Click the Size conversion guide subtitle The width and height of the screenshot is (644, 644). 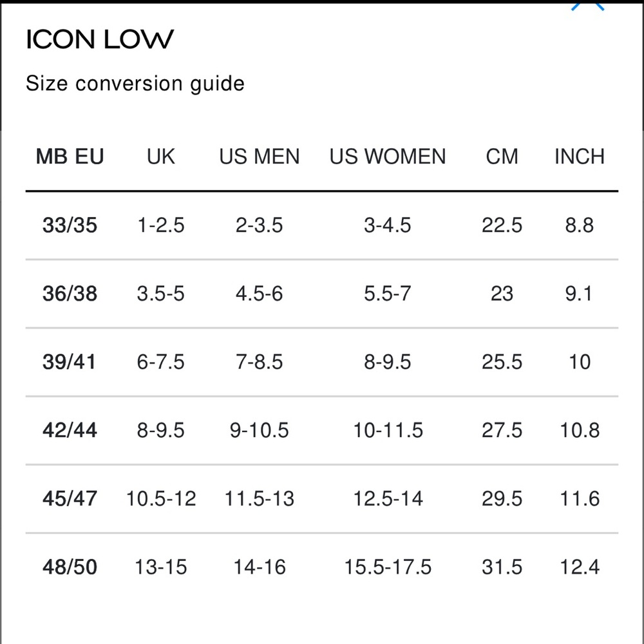[135, 84]
